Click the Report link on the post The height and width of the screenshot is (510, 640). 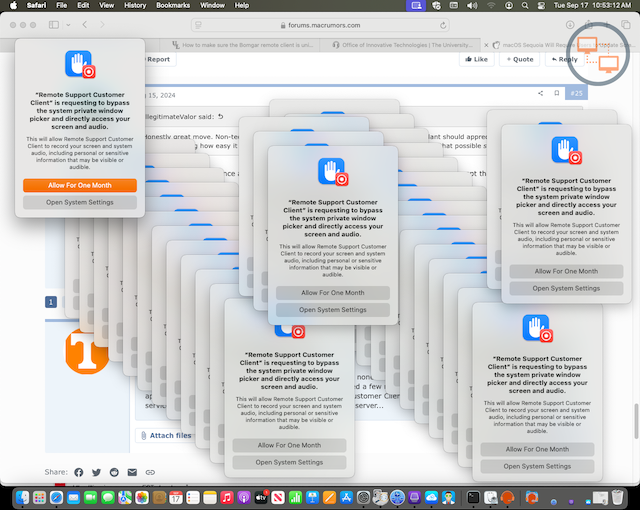pos(158,60)
